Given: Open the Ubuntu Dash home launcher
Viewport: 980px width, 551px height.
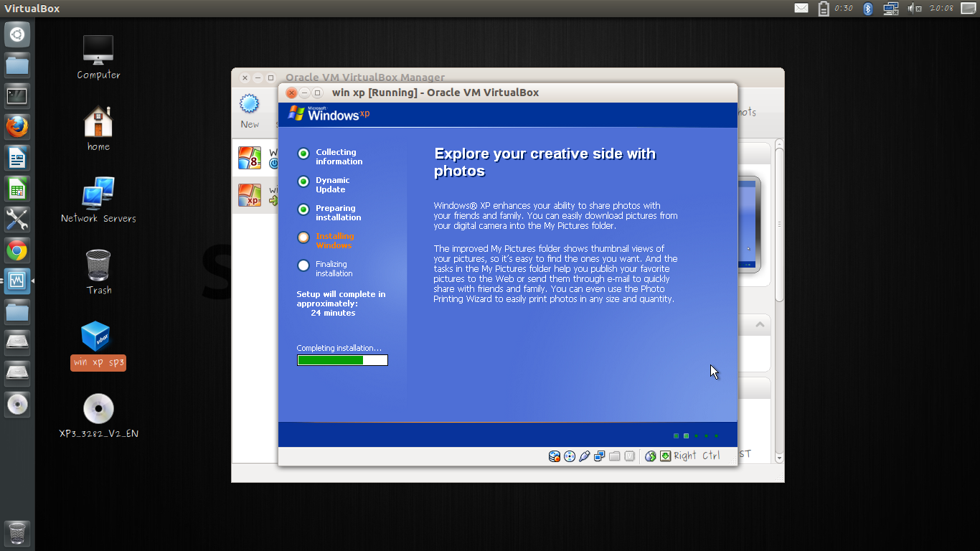Looking at the screenshot, I should coord(17,34).
